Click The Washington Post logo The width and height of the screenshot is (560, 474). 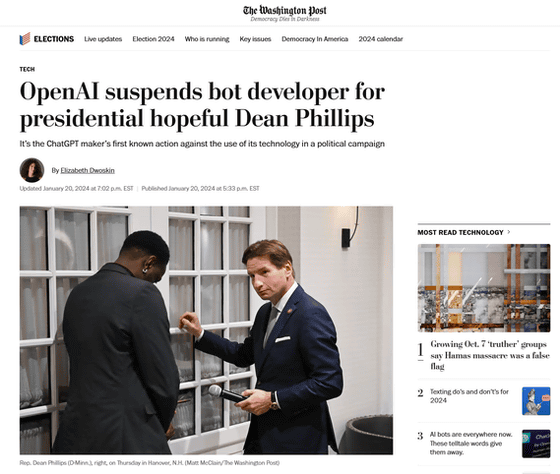coord(285,11)
